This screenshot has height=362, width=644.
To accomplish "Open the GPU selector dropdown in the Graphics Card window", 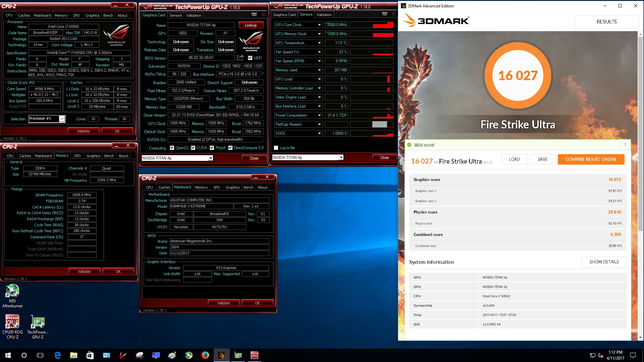I will (211, 158).
